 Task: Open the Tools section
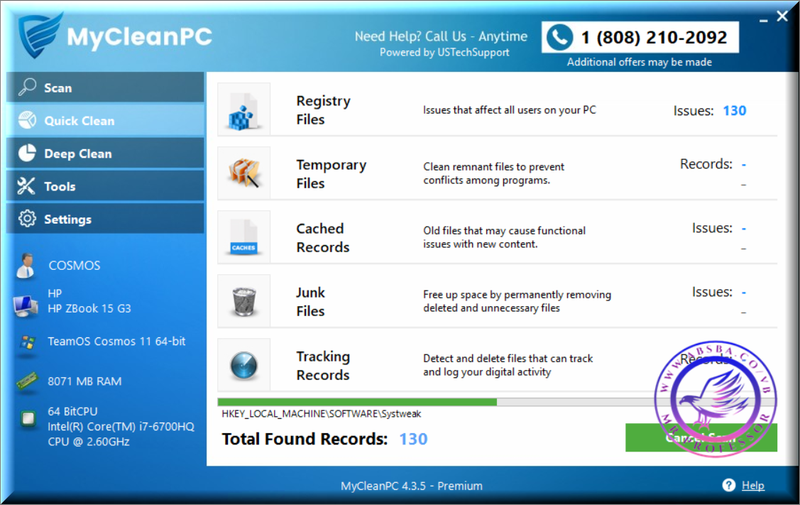coord(106,186)
